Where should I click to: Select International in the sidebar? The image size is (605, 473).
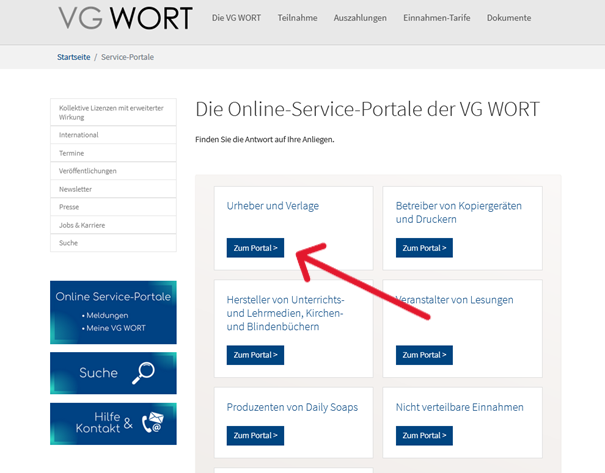(113, 135)
